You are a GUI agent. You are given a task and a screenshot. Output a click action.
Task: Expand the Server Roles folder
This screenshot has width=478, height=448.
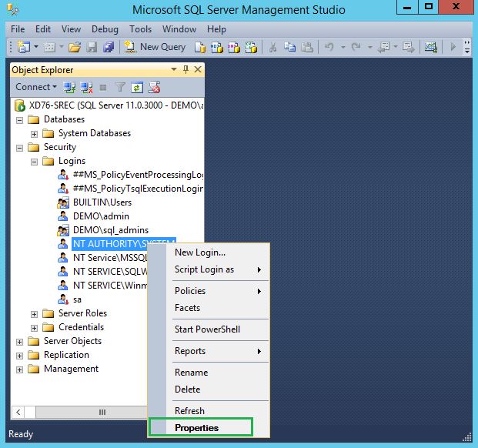pyautogui.click(x=34, y=313)
